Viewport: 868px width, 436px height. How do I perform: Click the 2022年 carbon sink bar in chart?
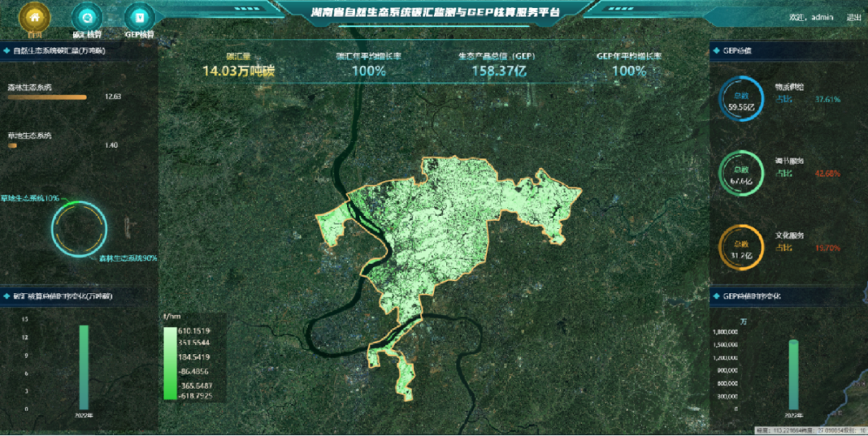click(x=84, y=366)
